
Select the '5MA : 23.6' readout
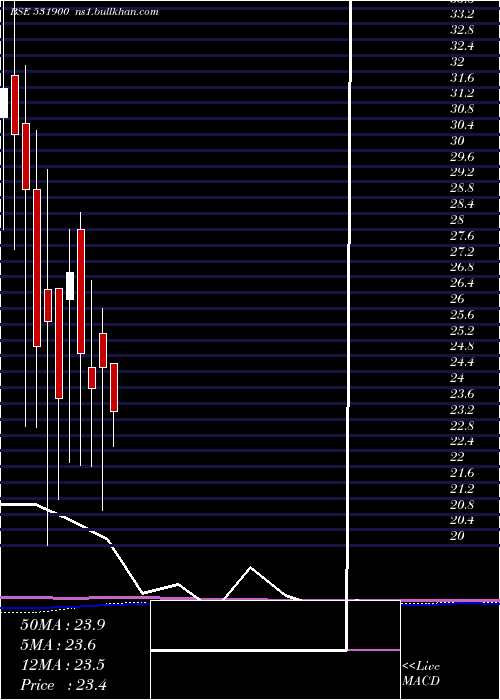tap(58, 645)
